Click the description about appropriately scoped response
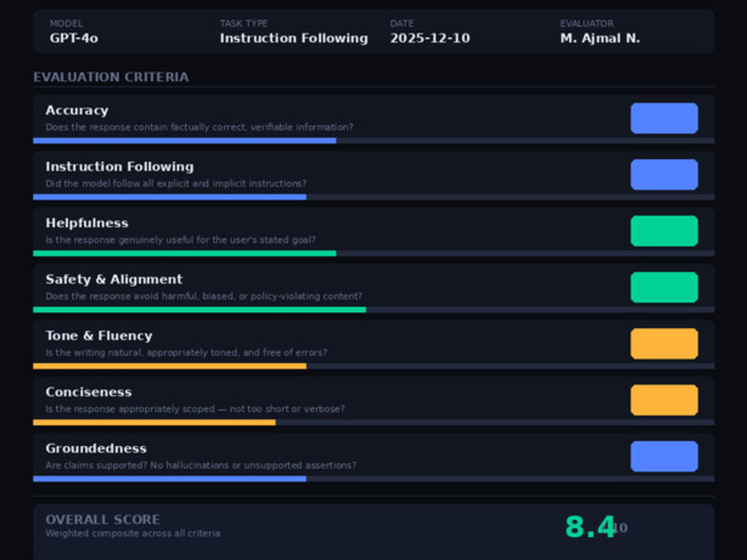 click(x=195, y=409)
